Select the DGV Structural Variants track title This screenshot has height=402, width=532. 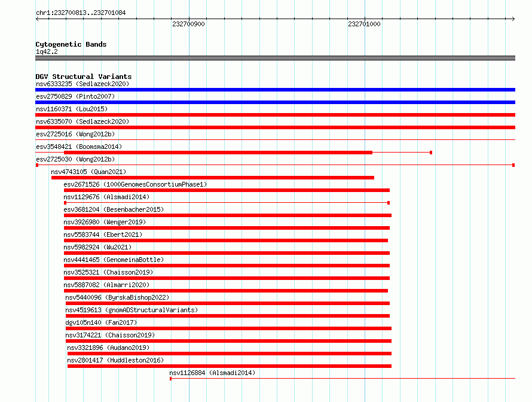pos(84,77)
